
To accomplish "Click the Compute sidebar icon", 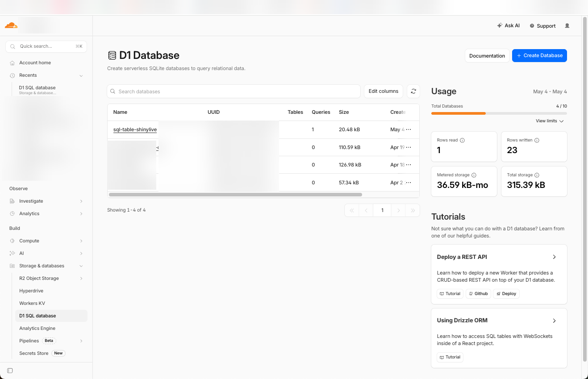I will click(x=13, y=241).
